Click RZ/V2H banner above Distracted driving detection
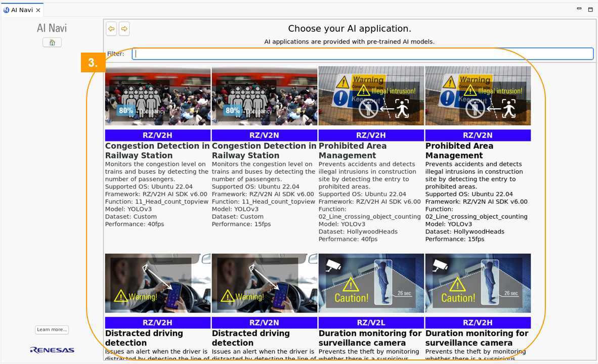Viewport: 598px width, 364px height. [157, 323]
